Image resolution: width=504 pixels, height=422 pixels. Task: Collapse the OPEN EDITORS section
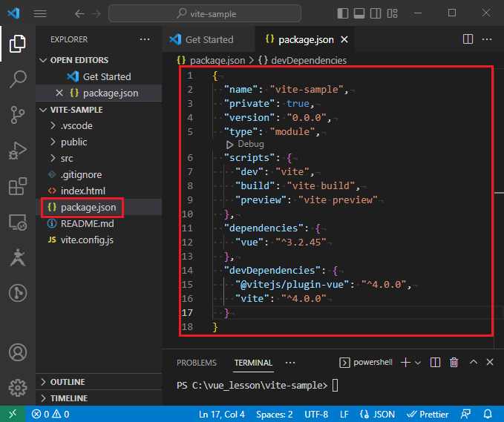click(x=99, y=60)
